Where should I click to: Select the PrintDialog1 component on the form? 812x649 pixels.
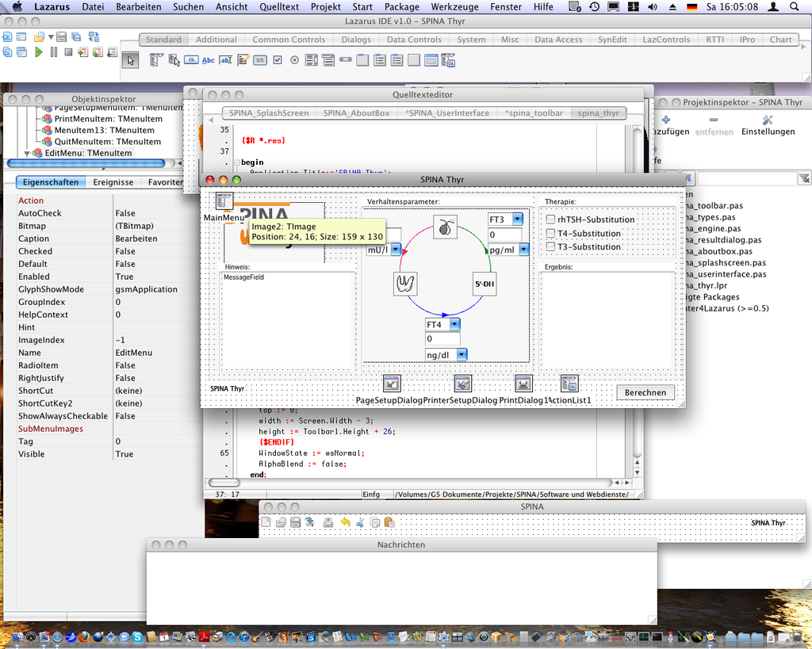coord(523,384)
